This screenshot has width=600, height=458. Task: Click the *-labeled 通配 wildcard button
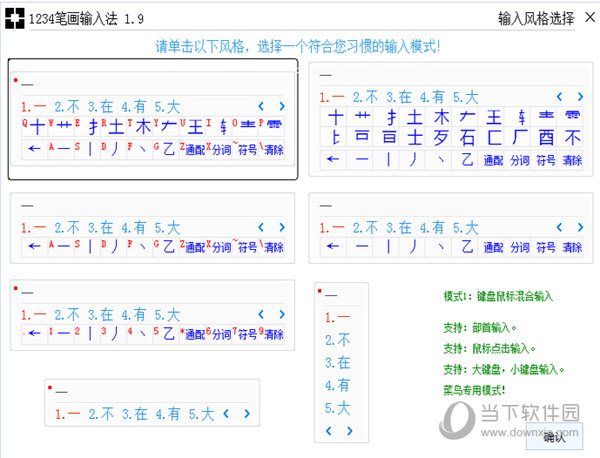tap(192, 334)
